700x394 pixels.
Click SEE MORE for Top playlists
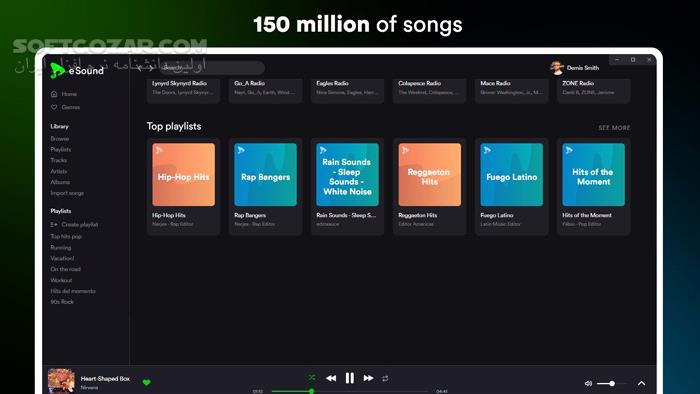click(x=614, y=128)
